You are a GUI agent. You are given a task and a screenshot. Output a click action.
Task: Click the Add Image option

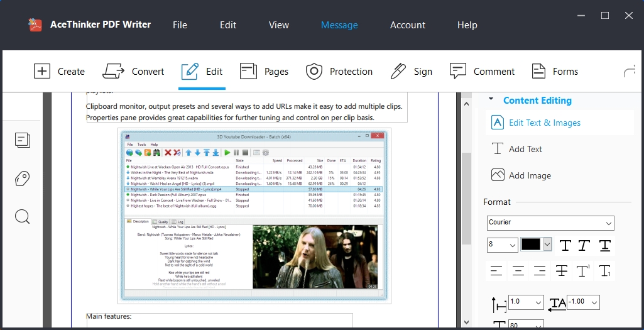pos(521,175)
